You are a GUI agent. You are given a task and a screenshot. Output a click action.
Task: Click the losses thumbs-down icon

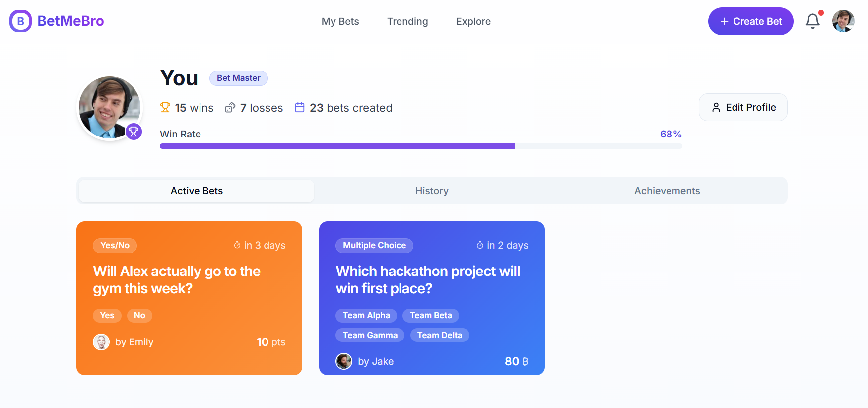coord(230,108)
